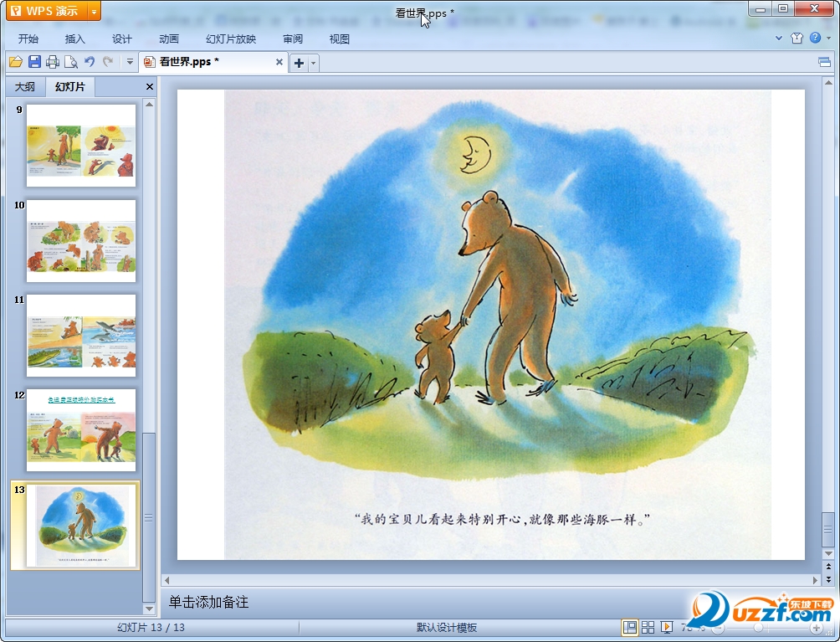Switch to slide sorter view icon

pyautogui.click(x=648, y=627)
